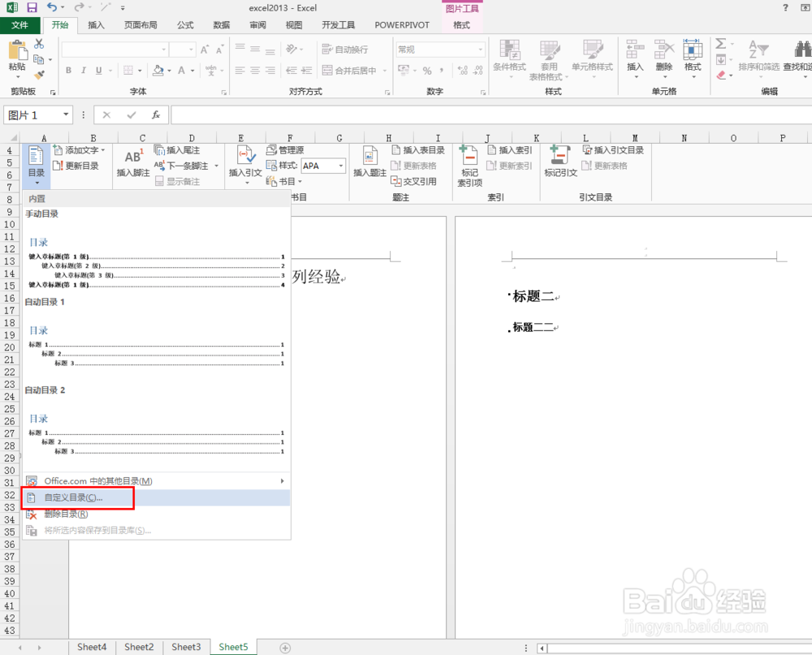Image resolution: width=812 pixels, height=655 pixels.
Task: Click the Insert Function fx icon
Action: pos(156,115)
